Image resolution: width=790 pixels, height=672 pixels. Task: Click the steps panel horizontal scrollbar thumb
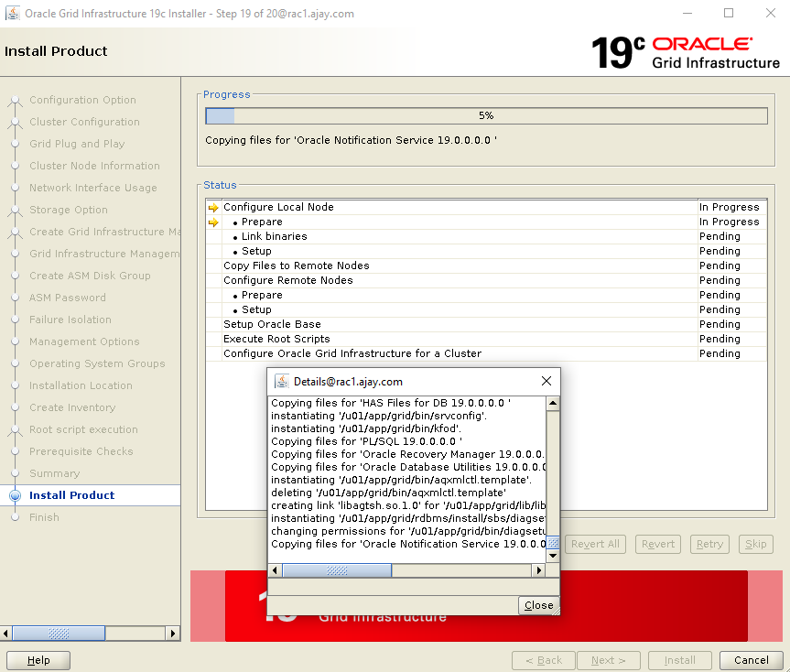pyautogui.click(x=59, y=634)
